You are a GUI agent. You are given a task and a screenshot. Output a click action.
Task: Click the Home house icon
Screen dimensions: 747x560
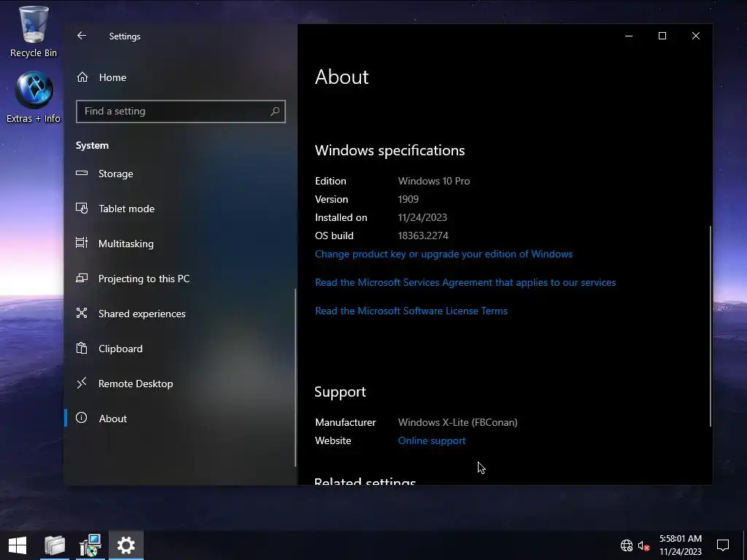82,77
